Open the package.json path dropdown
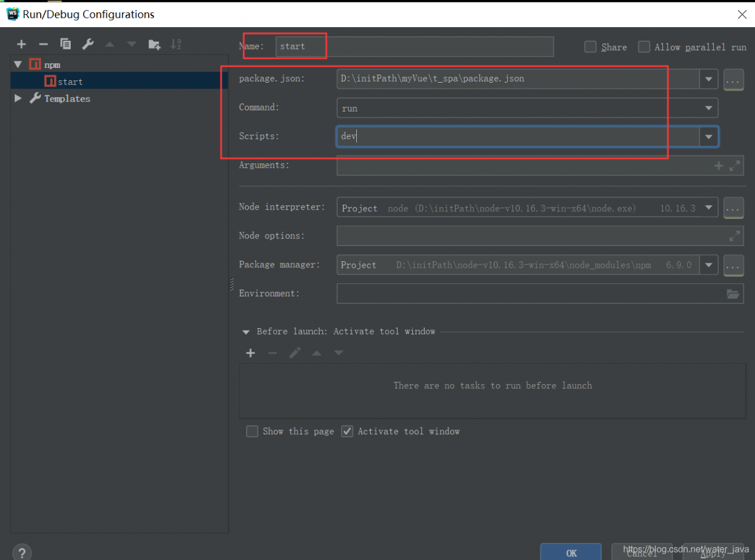This screenshot has height=560, width=755. [x=709, y=78]
